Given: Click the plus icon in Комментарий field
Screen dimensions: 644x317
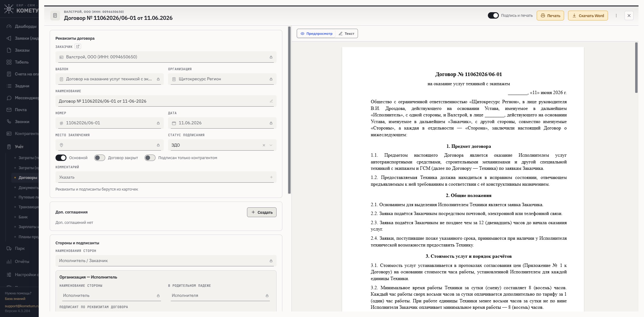Looking at the screenshot, I should (271, 177).
